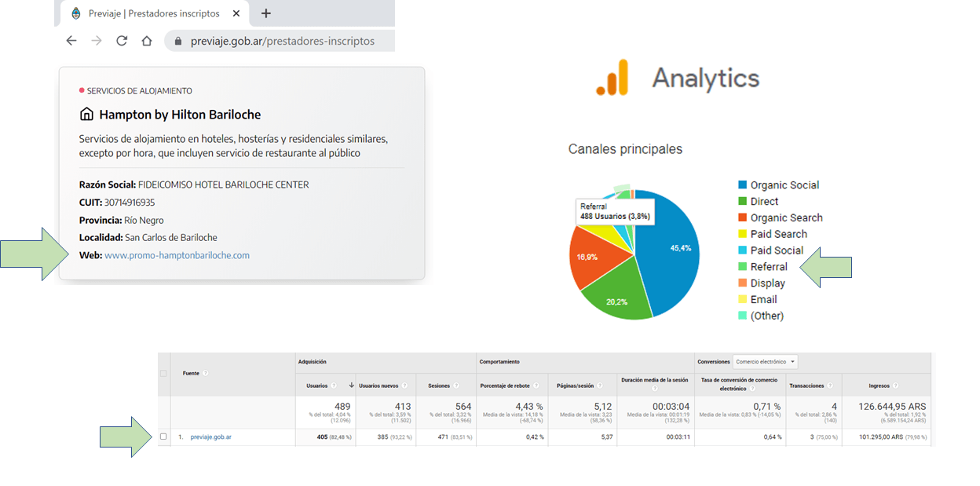Click the Paid Search yellow legend swatch

742,234
